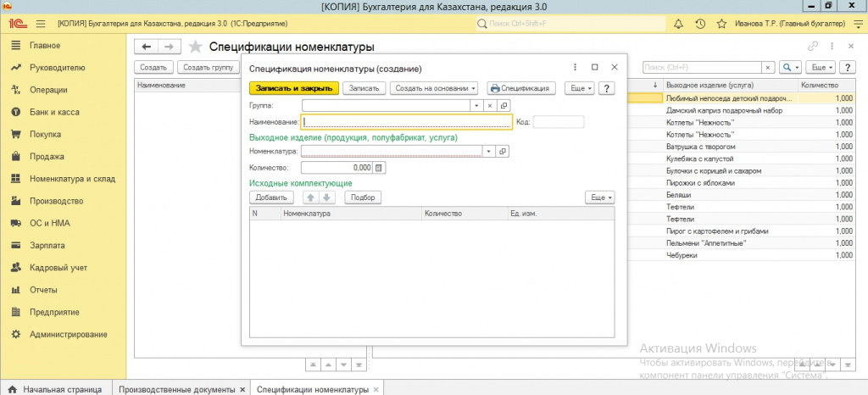Click the Создать группу button

(x=209, y=67)
